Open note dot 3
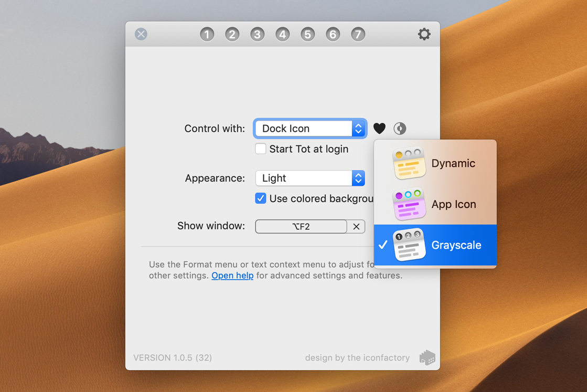The image size is (587, 392). pos(257,35)
